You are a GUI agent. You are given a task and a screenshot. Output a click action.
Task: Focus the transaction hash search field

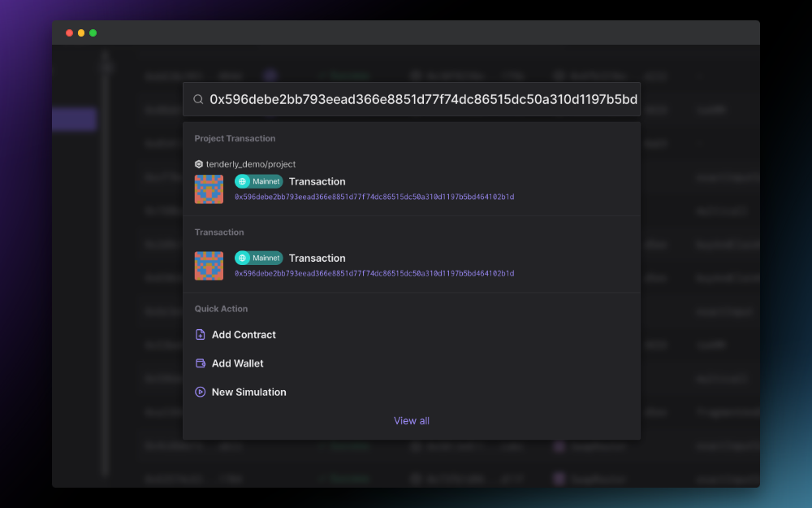click(412, 99)
